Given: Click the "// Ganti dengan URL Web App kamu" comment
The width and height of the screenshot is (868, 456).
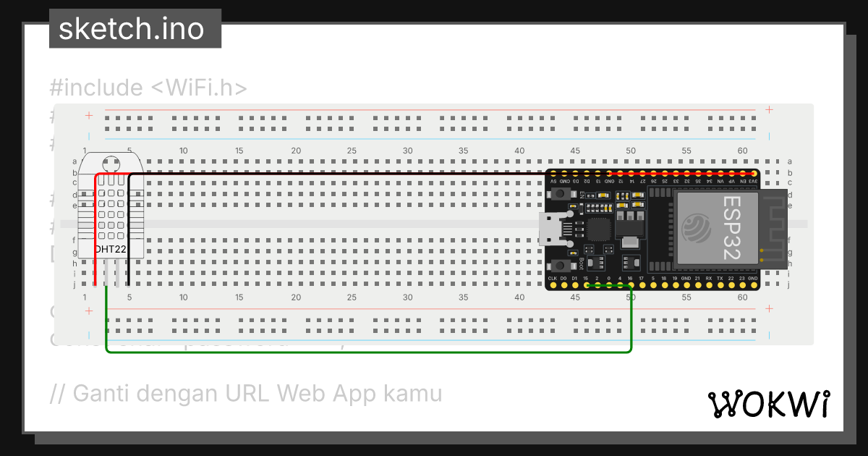Looking at the screenshot, I should [x=246, y=394].
